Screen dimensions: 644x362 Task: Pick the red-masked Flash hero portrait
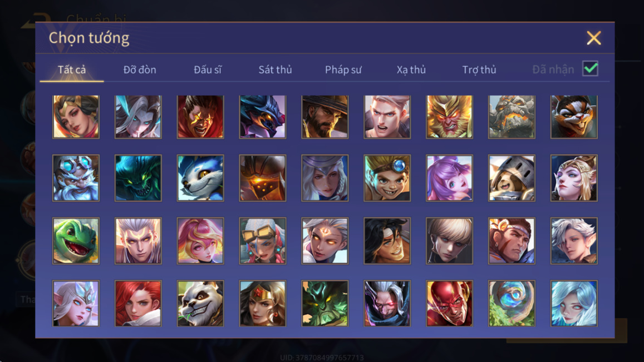pos(449,303)
